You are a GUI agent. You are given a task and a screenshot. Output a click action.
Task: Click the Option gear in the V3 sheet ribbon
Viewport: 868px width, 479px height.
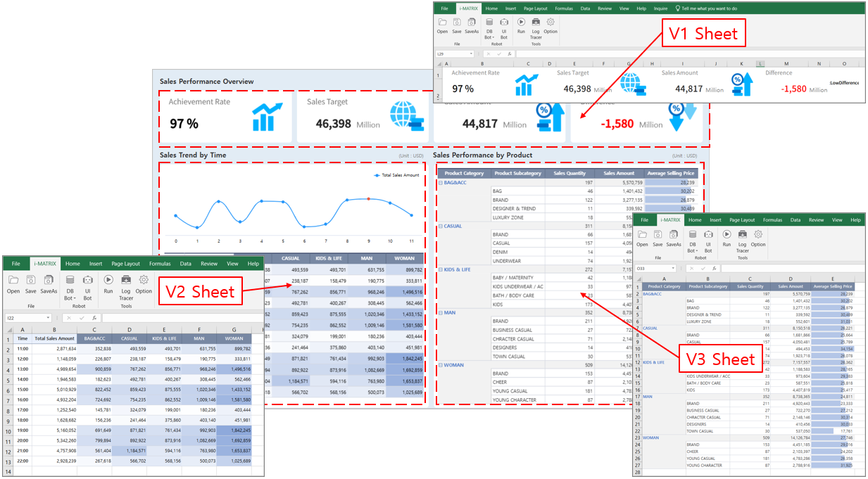pyautogui.click(x=757, y=235)
